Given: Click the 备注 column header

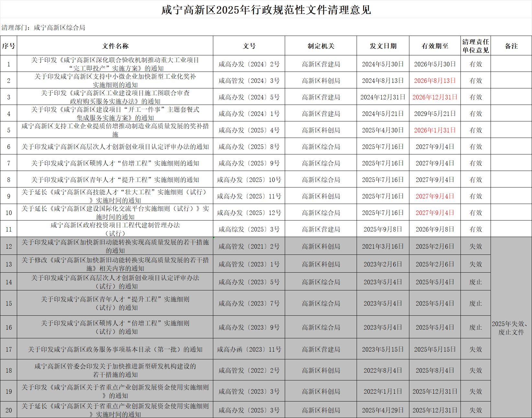Looking at the screenshot, I should 511,46.
